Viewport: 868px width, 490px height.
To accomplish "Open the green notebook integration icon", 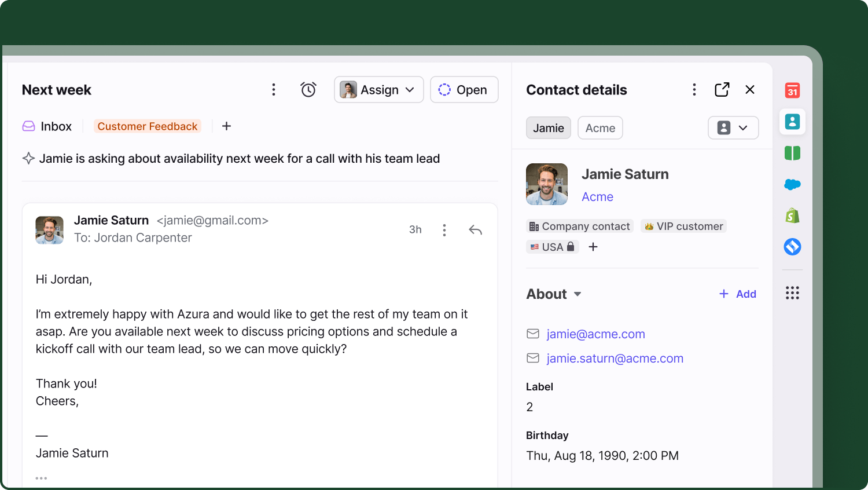I will 792,153.
